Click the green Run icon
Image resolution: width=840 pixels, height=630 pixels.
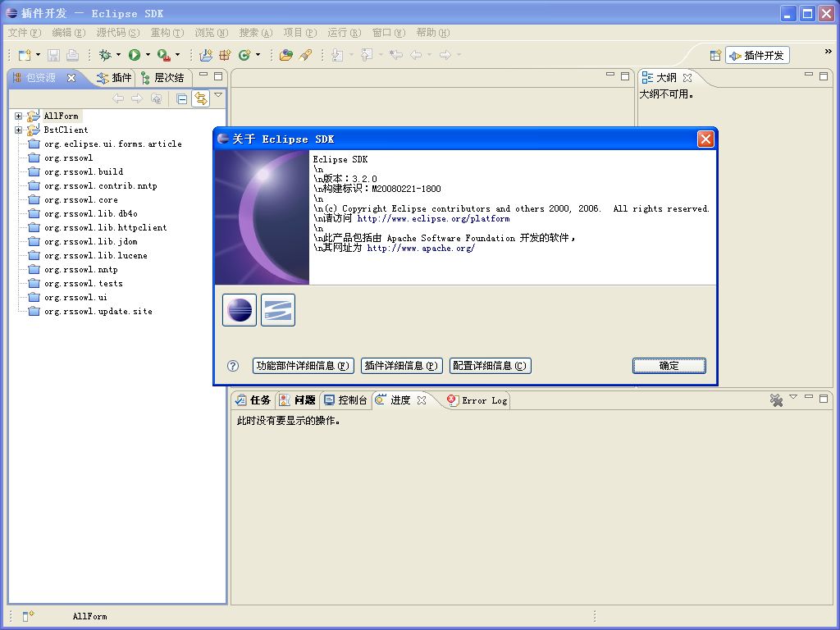coord(135,55)
